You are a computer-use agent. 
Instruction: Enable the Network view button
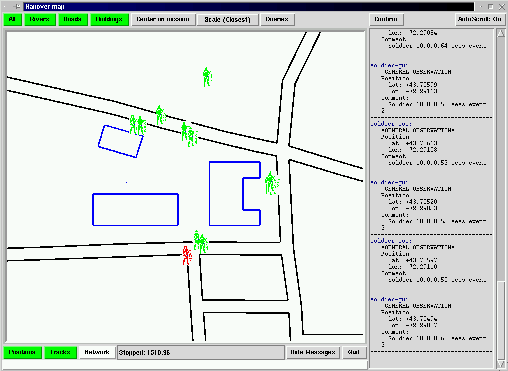[x=97, y=352]
